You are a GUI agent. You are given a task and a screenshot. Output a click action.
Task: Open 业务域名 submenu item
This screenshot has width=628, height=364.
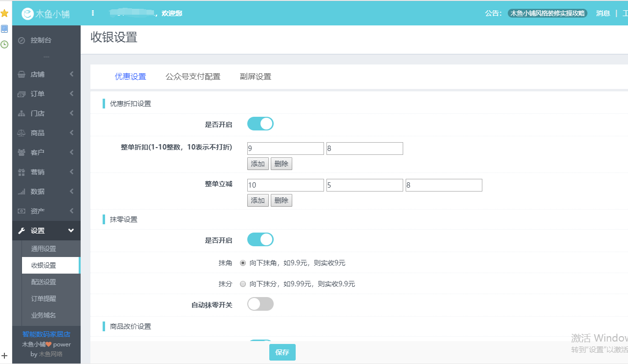coord(51,315)
